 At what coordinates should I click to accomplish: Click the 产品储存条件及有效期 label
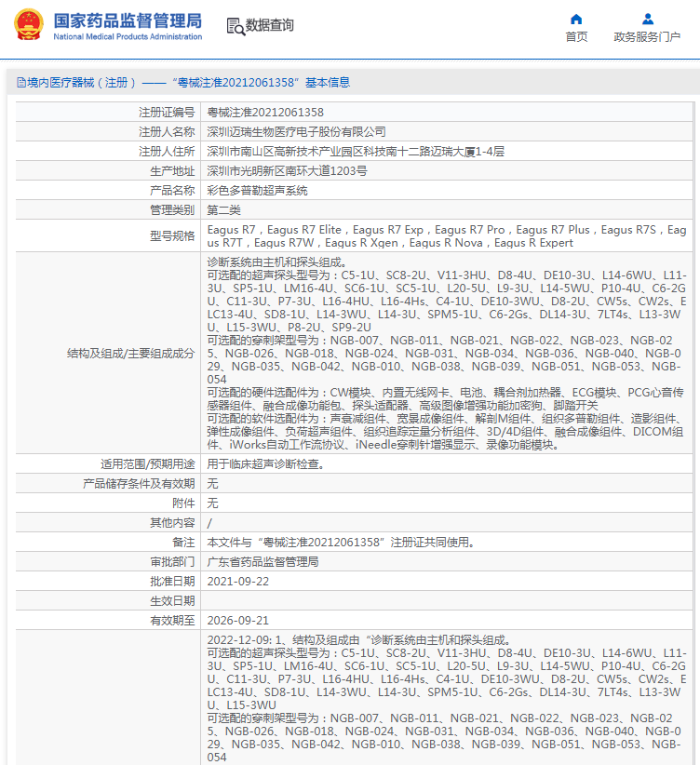(139, 484)
